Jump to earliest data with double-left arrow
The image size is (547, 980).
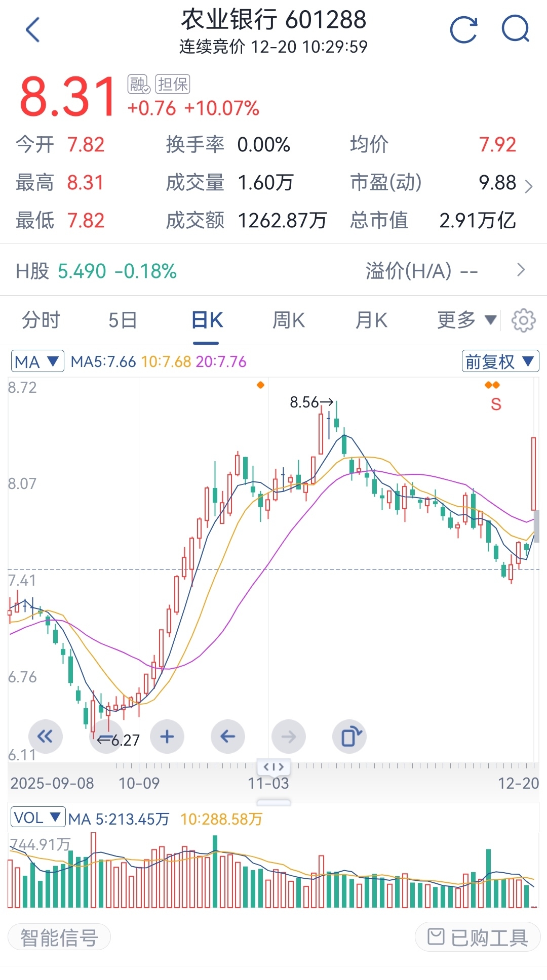click(x=46, y=737)
